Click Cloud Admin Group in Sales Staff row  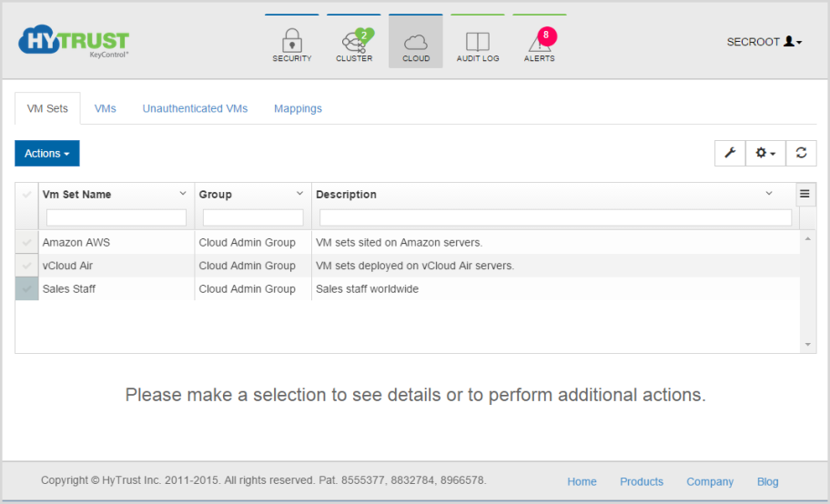pyautogui.click(x=248, y=289)
